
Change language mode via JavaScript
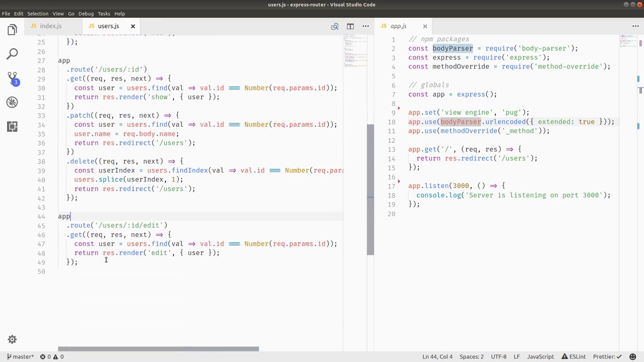click(540, 356)
